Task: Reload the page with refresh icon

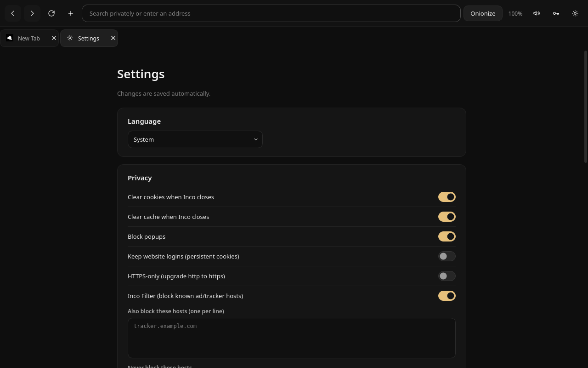Action: [x=51, y=13]
